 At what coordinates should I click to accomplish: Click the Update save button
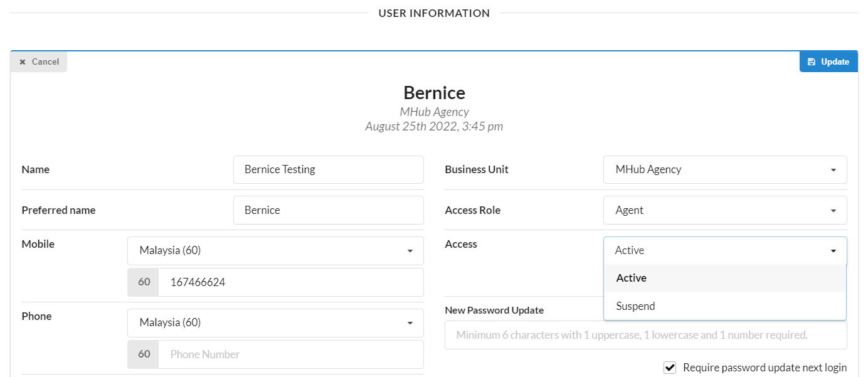828,61
